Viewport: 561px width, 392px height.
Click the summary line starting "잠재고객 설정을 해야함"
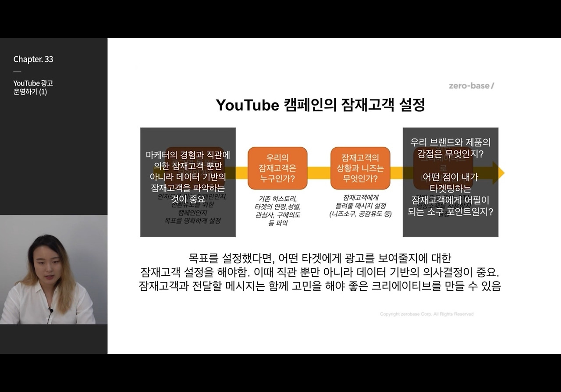click(320, 272)
